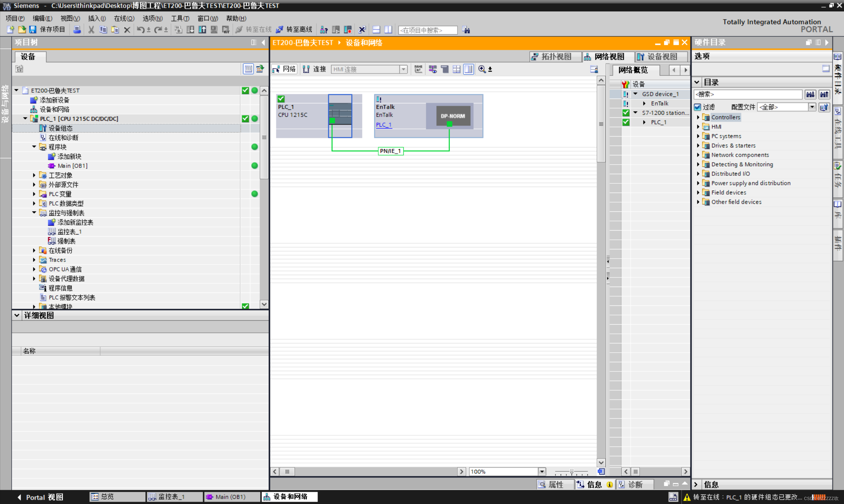The image size is (844, 504).
Task: Click the search-in-project binoculars icon
Action: pyautogui.click(x=466, y=30)
